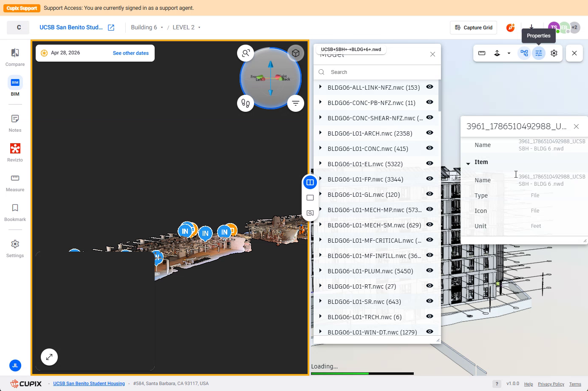Expand BLDG06-L01-RT.nwc tree node
This screenshot has height=391, width=588.
[x=320, y=286]
